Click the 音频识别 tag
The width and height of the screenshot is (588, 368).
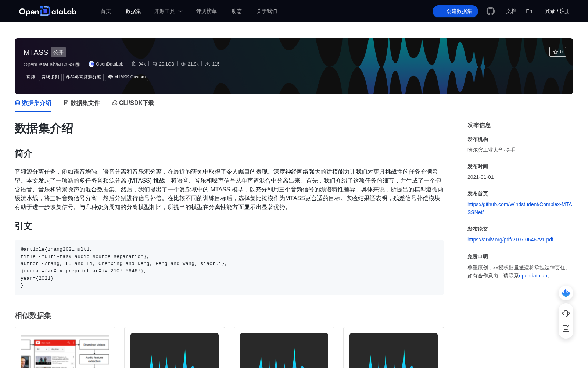point(50,77)
